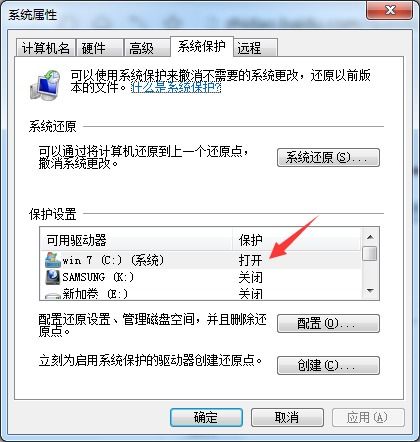Confirm with the 确定 button

[x=206, y=417]
